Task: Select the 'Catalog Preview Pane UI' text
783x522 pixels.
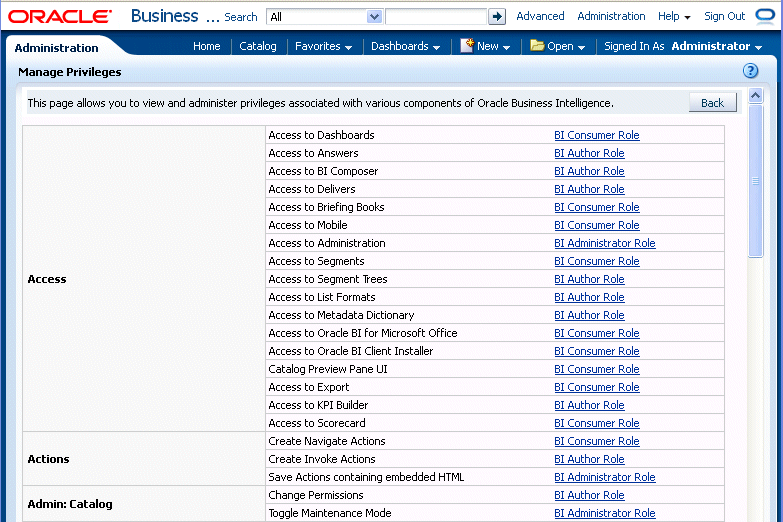Action: (328, 369)
